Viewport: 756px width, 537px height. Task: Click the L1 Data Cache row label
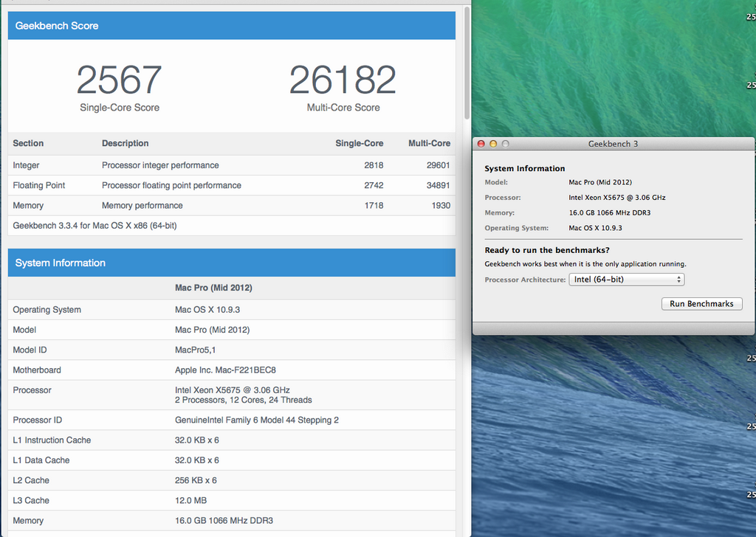click(x=41, y=460)
